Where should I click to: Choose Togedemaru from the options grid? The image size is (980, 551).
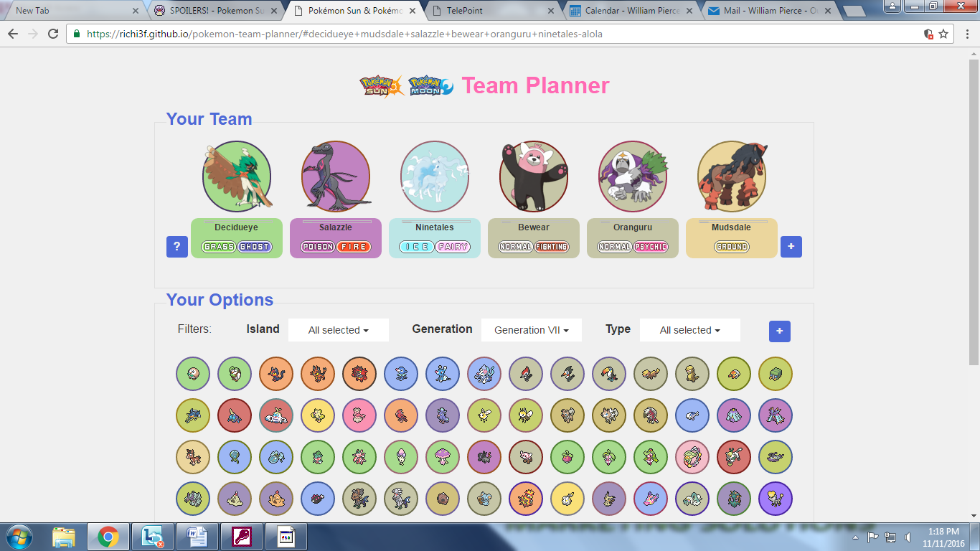coord(567,499)
